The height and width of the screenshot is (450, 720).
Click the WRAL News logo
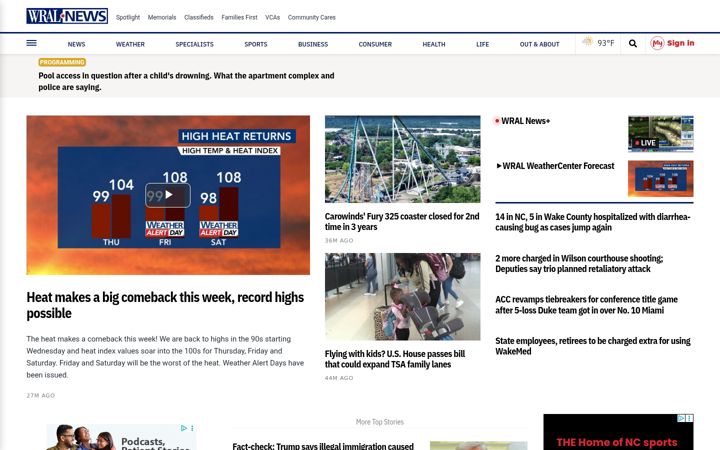coord(67,16)
